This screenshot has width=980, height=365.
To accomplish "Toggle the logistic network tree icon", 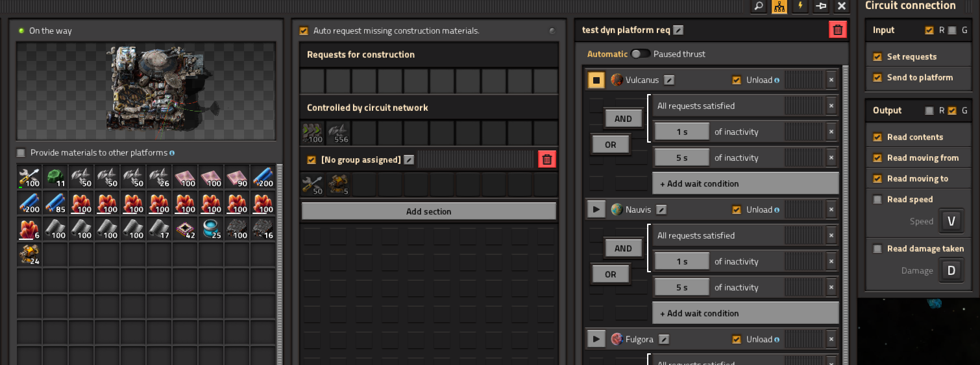I will point(779,6).
